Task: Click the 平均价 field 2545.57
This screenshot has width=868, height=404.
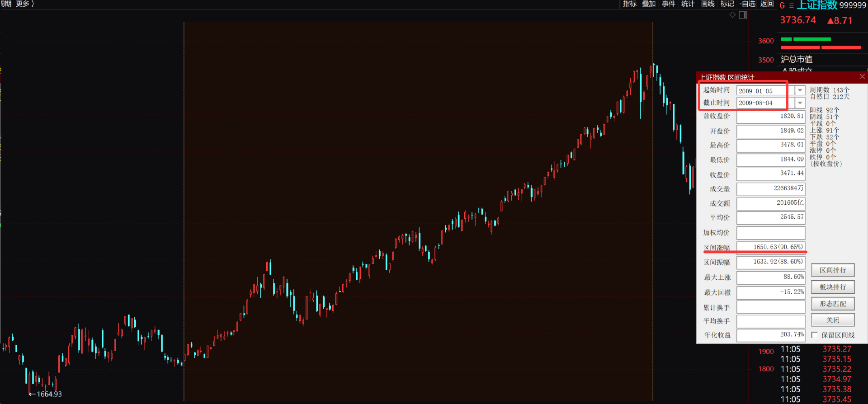Action: point(771,218)
